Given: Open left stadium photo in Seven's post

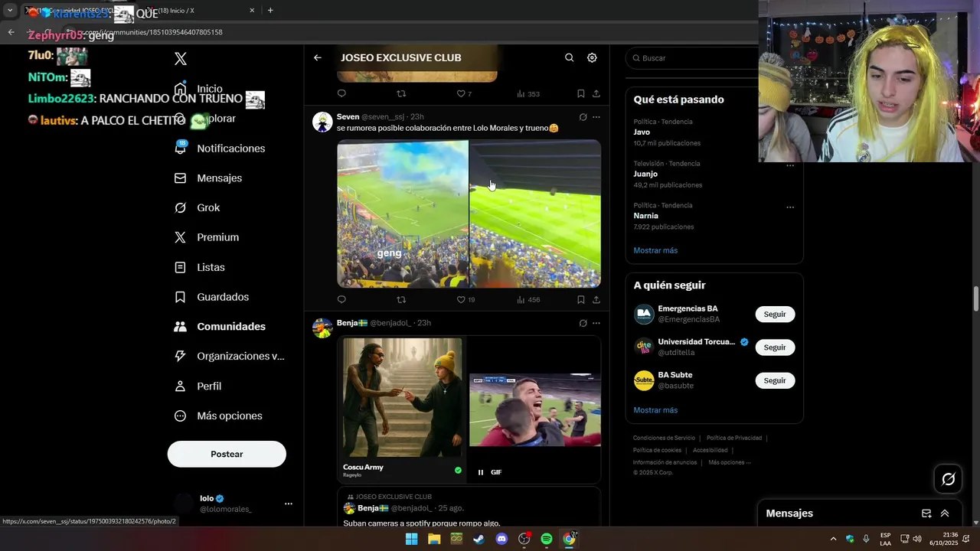Looking at the screenshot, I should click(403, 214).
